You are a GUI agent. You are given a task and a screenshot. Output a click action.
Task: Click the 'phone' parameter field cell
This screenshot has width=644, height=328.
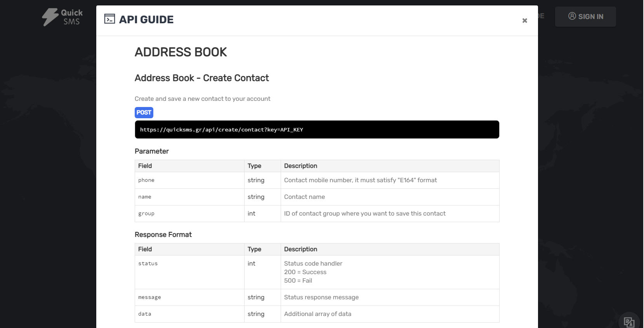pyautogui.click(x=189, y=180)
